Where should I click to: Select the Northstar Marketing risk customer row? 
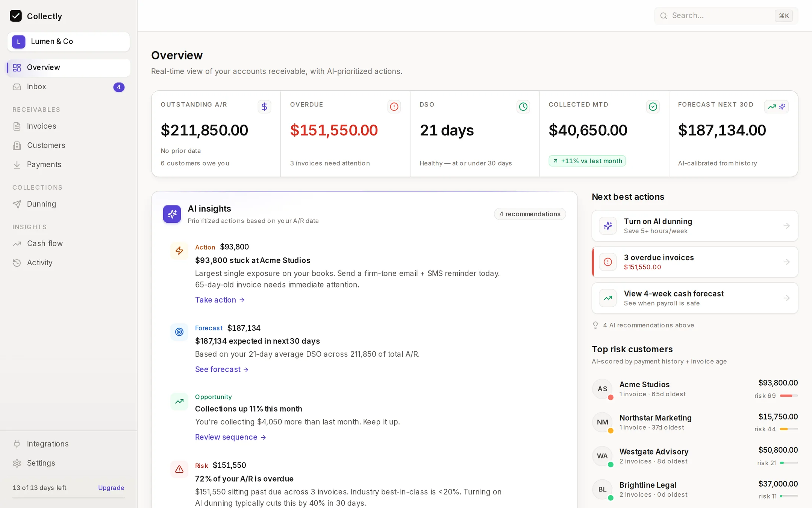(695, 423)
